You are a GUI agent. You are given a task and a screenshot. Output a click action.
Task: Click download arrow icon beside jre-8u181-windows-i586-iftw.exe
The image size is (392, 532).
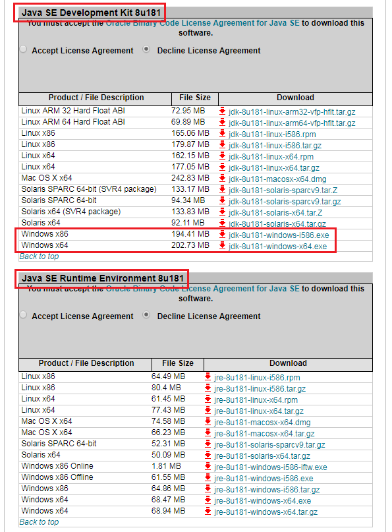pos(208,466)
